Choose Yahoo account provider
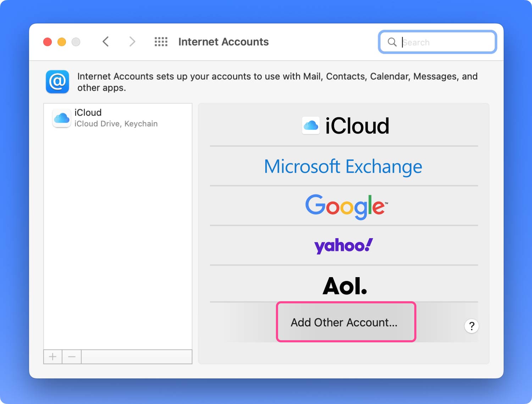This screenshot has width=532, height=404. click(x=344, y=246)
